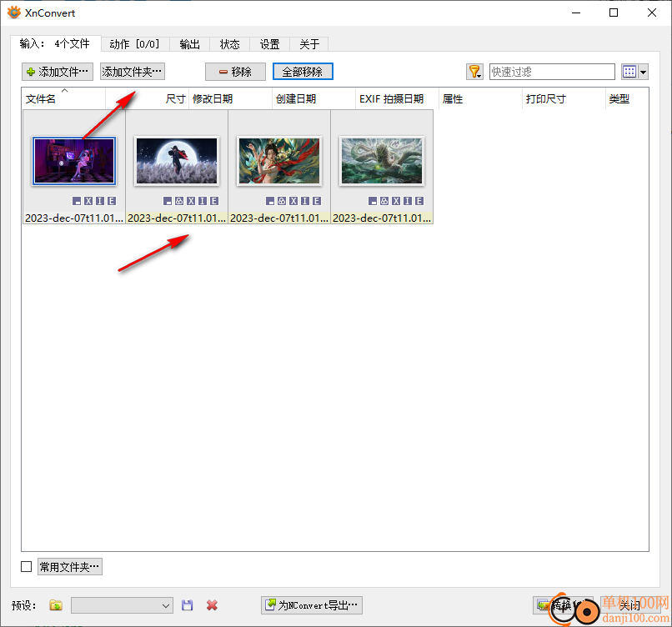Switch to the 输出 tab
This screenshot has width=672, height=627.
189,44
